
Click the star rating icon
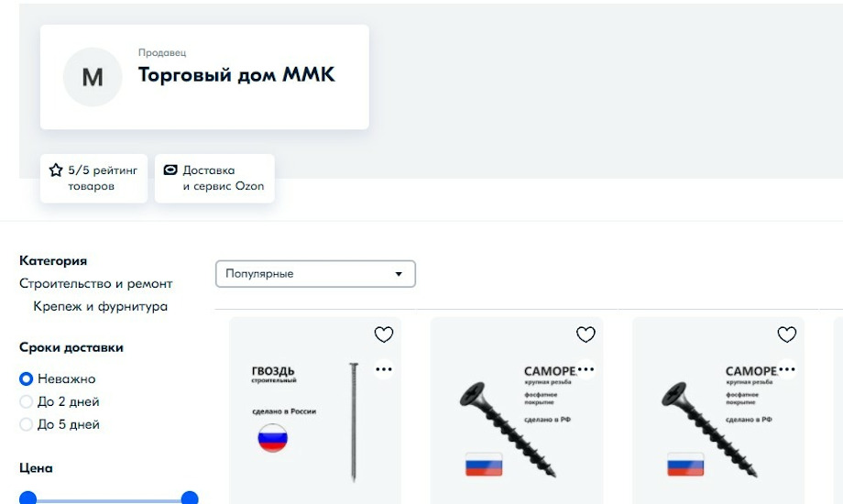coord(56,170)
